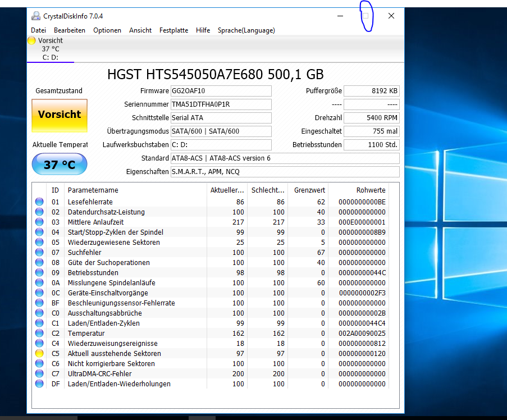Viewport: 507px width, 420px height.
Task: Open the Sprache(Language) menu
Action: (246, 30)
